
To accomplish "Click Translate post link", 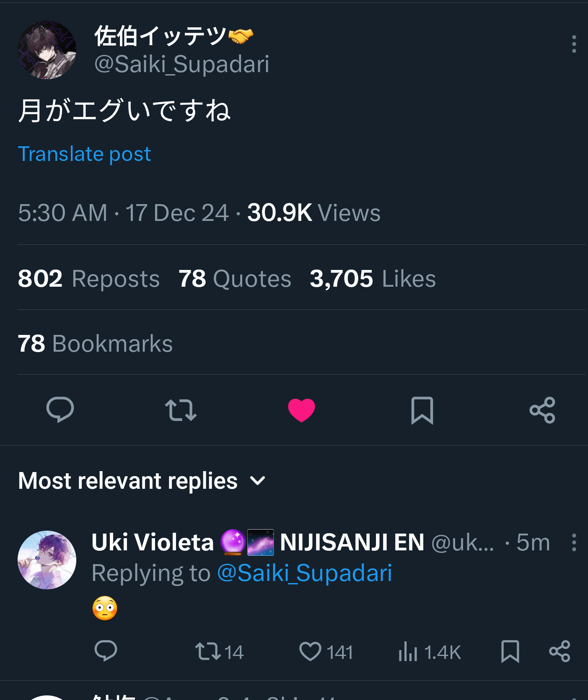I will [x=84, y=154].
